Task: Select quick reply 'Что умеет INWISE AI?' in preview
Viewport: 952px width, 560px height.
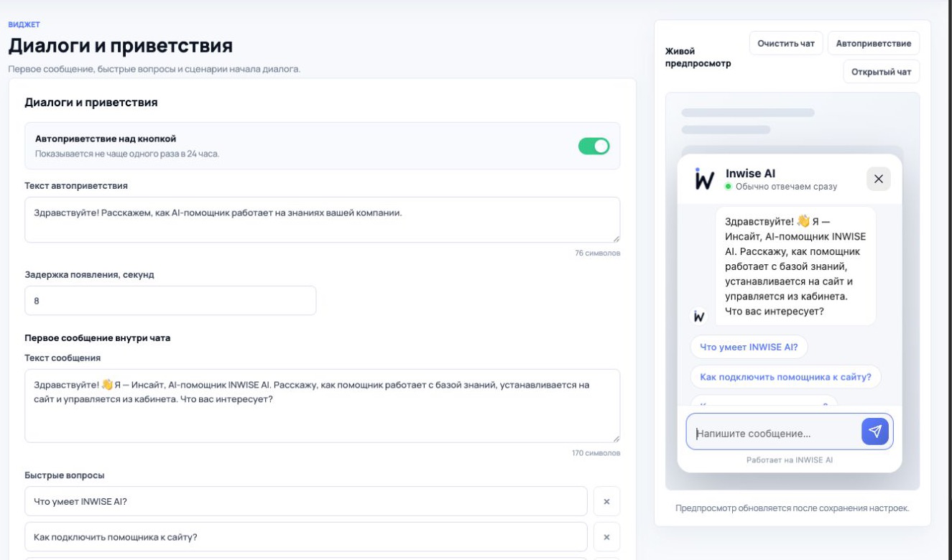Action: 749,347
